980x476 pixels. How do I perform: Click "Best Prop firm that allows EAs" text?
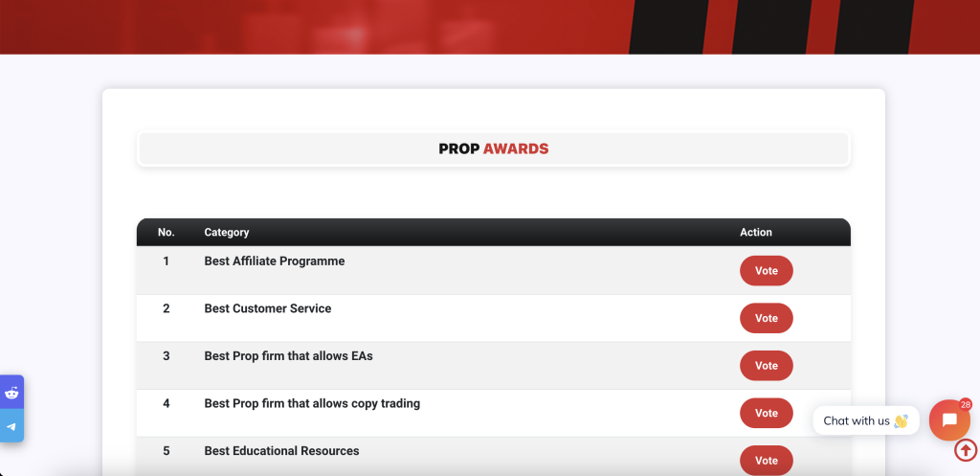point(288,356)
